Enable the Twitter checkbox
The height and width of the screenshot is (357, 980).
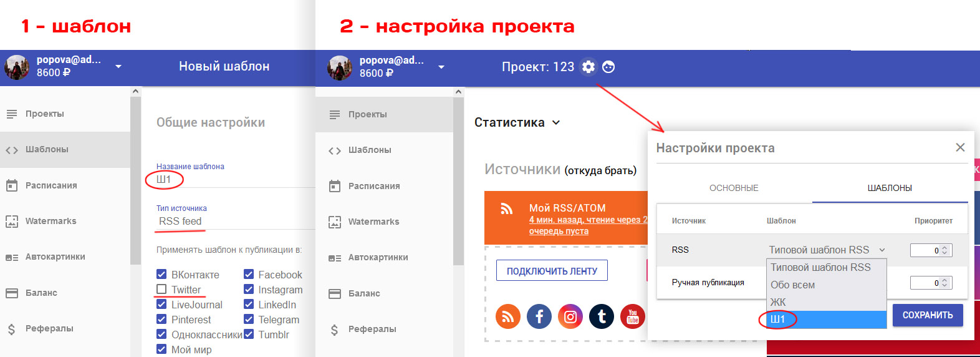click(x=161, y=290)
